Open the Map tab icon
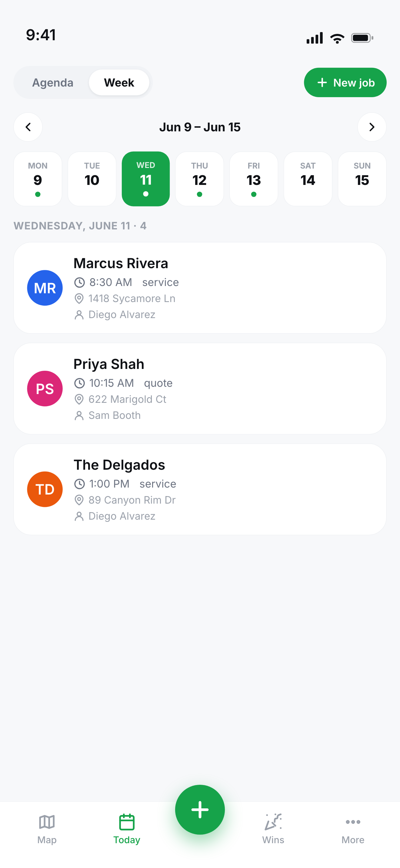The image size is (400, 868). 47,822
